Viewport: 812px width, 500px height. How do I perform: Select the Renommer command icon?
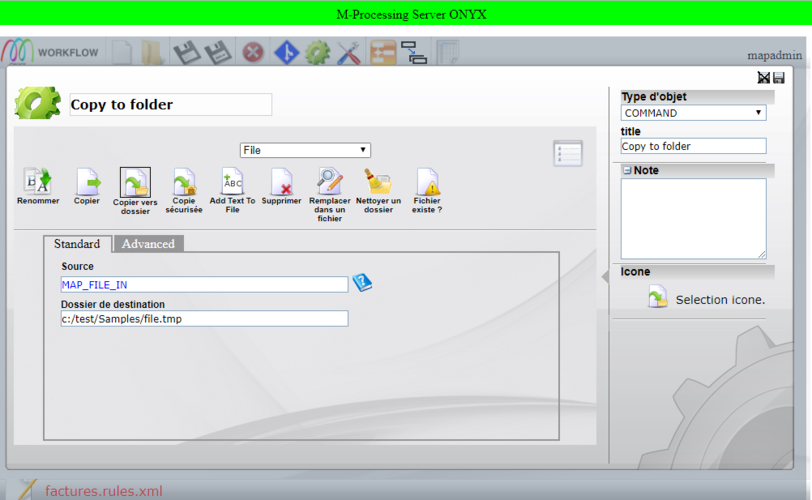[37, 182]
